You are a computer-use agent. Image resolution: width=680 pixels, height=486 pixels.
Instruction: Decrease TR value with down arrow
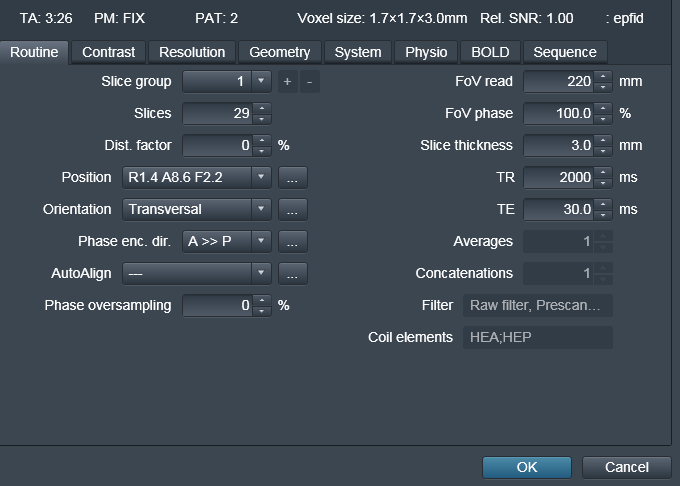(x=602, y=183)
